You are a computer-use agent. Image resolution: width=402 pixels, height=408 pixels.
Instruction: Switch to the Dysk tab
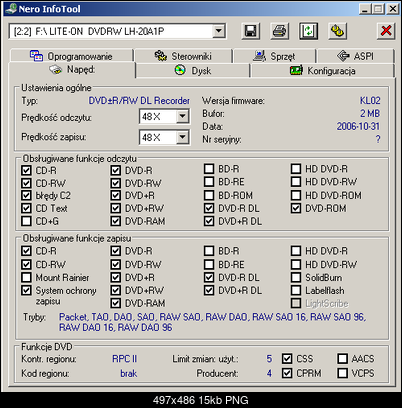pos(193,71)
